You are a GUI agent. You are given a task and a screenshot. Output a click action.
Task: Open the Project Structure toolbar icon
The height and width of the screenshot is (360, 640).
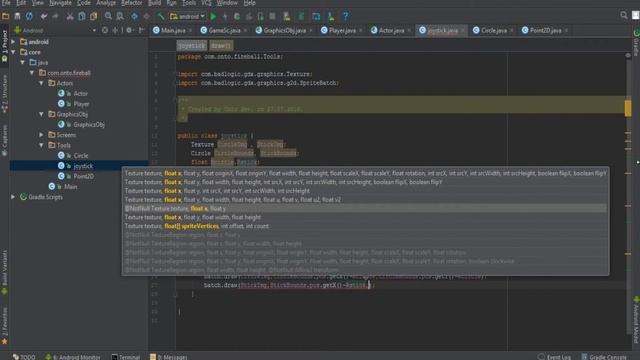[x=316, y=16]
